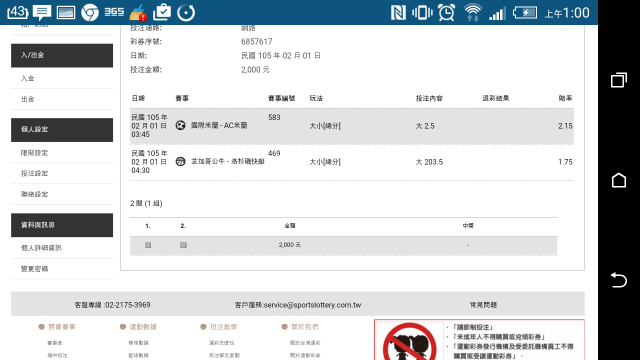Select match number 469

coord(274,153)
